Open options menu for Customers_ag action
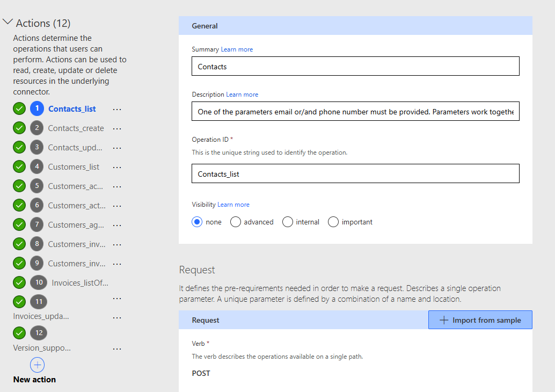 pos(117,224)
